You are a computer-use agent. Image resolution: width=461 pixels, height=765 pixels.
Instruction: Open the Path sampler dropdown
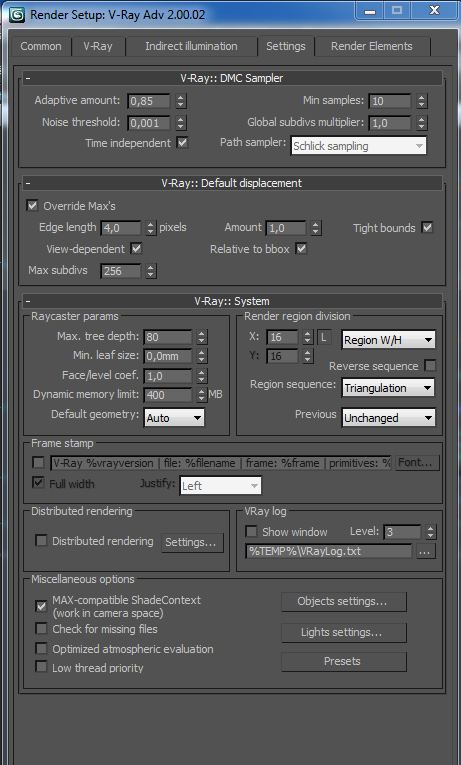[x=359, y=146]
